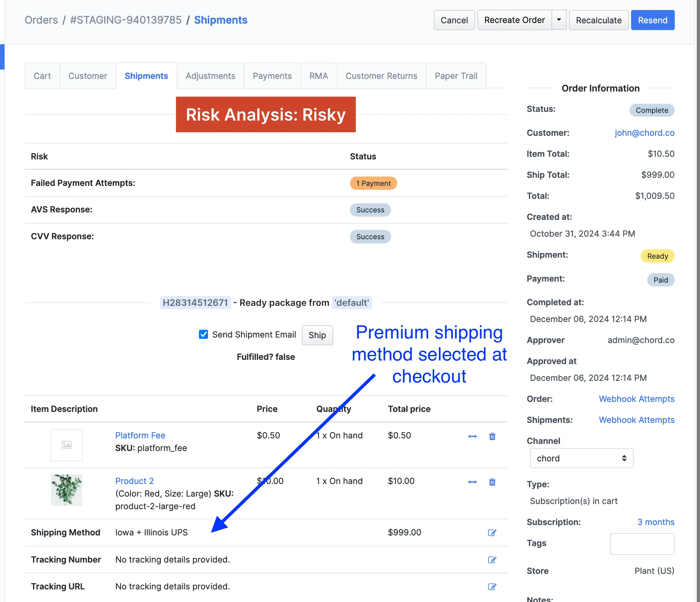Open the Payments tab
Screen dimensions: 700x602
[x=272, y=76]
